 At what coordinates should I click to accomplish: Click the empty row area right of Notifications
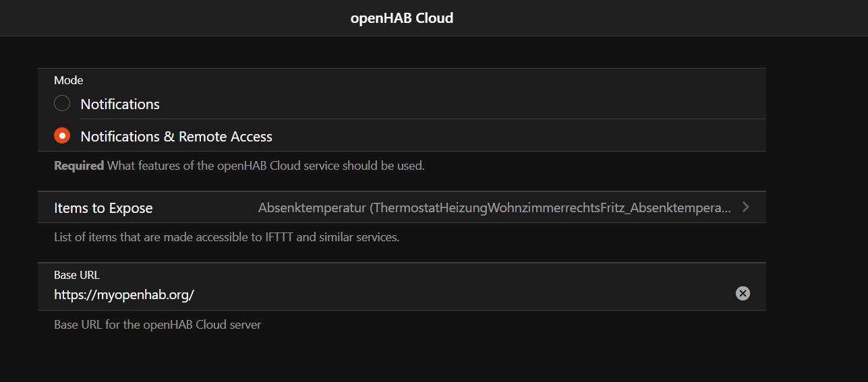(x=472, y=104)
